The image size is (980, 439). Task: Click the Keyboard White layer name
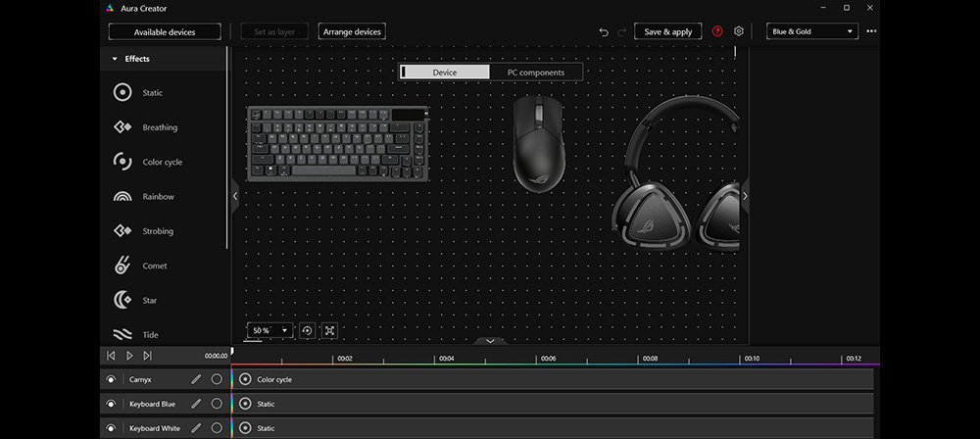point(155,428)
